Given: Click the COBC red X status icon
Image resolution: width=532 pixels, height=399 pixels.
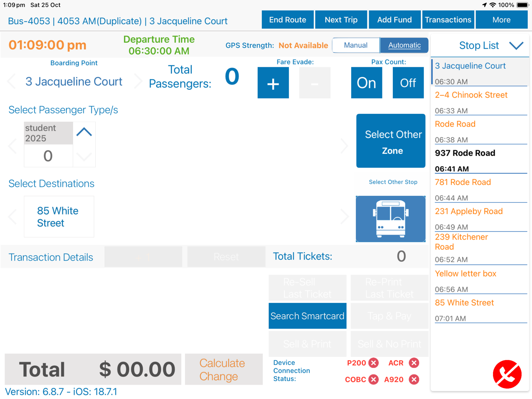Looking at the screenshot, I should [374, 379].
